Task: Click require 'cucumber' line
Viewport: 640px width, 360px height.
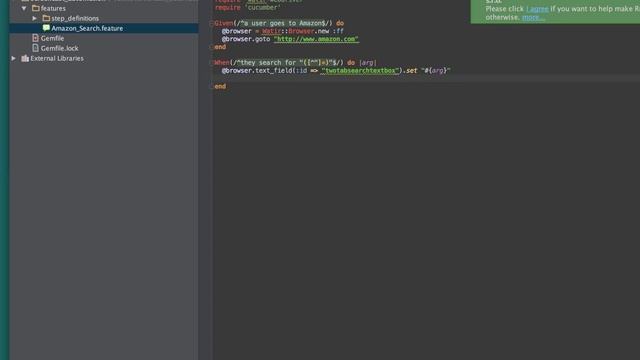Action: pos(248,8)
